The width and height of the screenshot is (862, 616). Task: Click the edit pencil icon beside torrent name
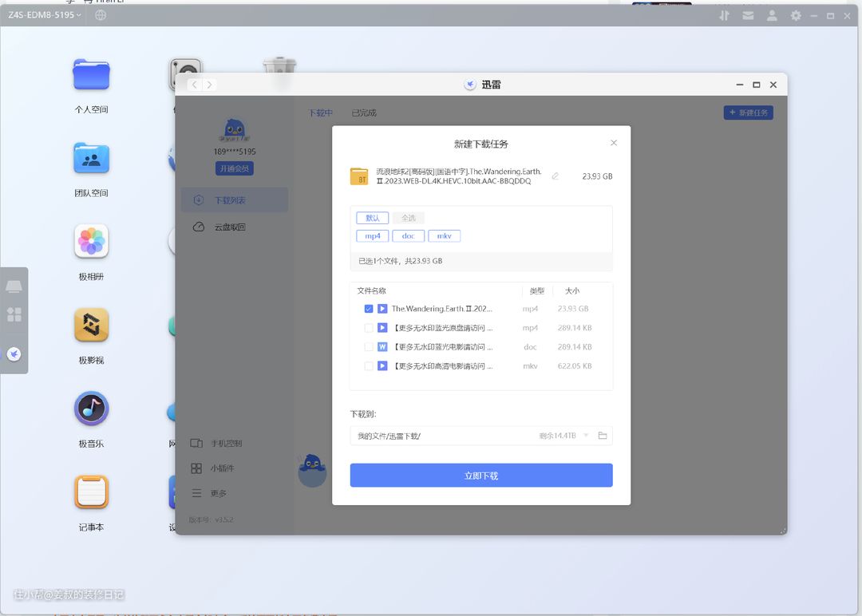pyautogui.click(x=555, y=176)
